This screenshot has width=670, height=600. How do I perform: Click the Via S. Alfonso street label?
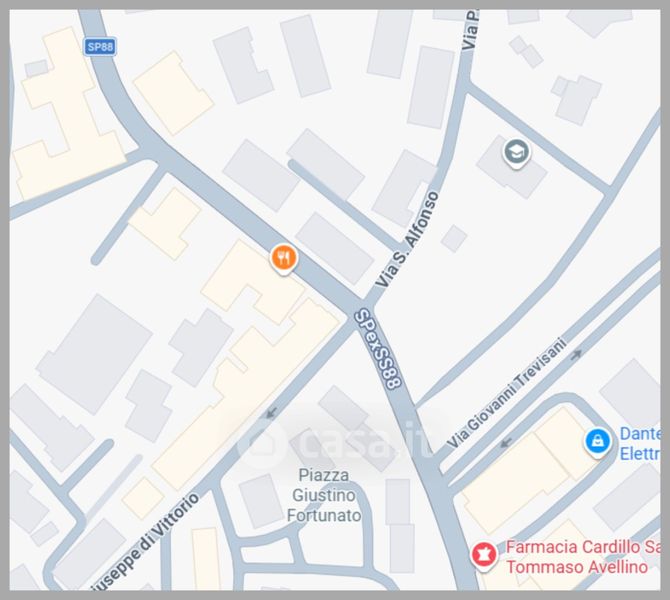(407, 239)
